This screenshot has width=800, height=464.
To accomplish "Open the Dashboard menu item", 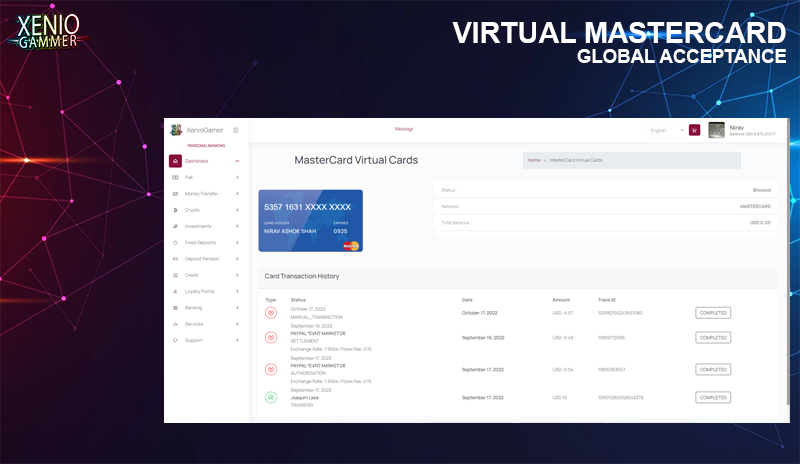I will [x=196, y=161].
